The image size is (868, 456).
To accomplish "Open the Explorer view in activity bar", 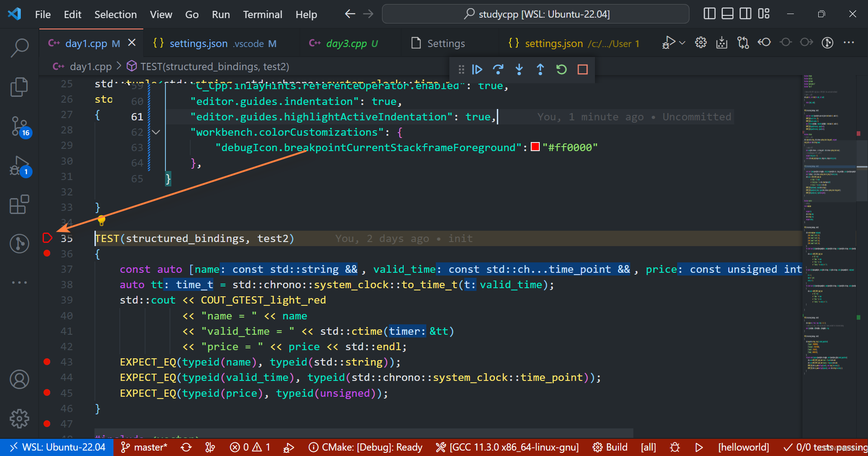I will [19, 87].
